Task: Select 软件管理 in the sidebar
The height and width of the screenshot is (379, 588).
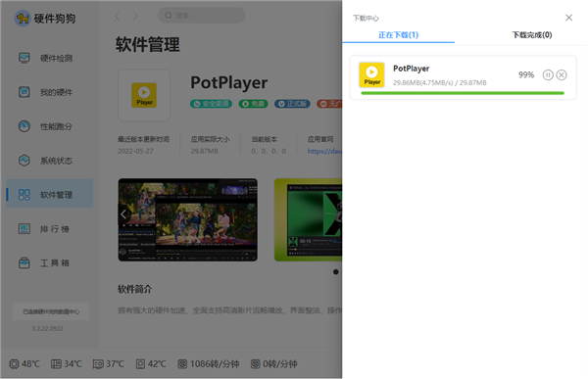Action: [50, 194]
